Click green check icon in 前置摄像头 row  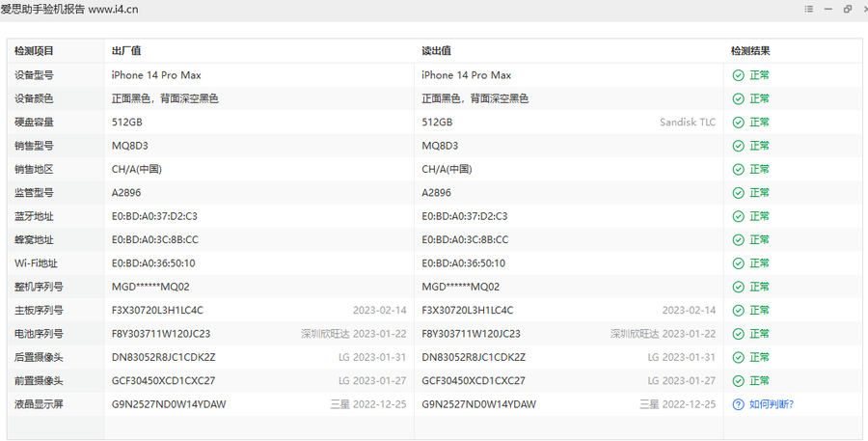[x=738, y=381]
